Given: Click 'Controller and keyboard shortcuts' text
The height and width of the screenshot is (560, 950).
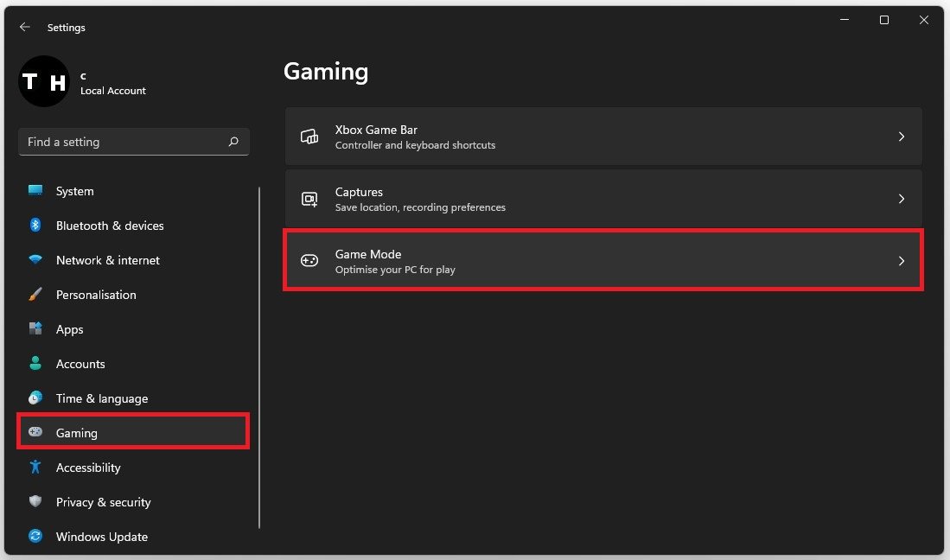Looking at the screenshot, I should click(415, 145).
